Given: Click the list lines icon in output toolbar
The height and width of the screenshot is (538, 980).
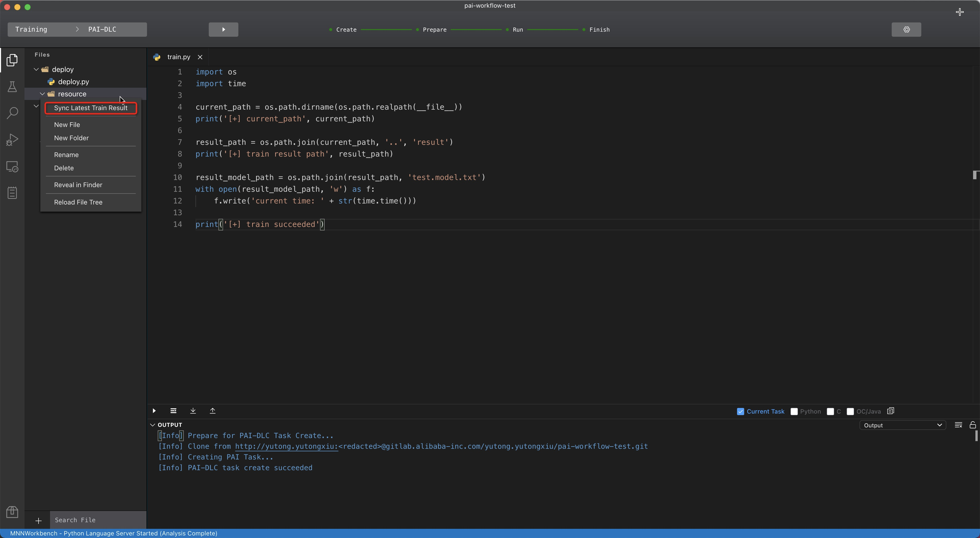Looking at the screenshot, I should [174, 411].
